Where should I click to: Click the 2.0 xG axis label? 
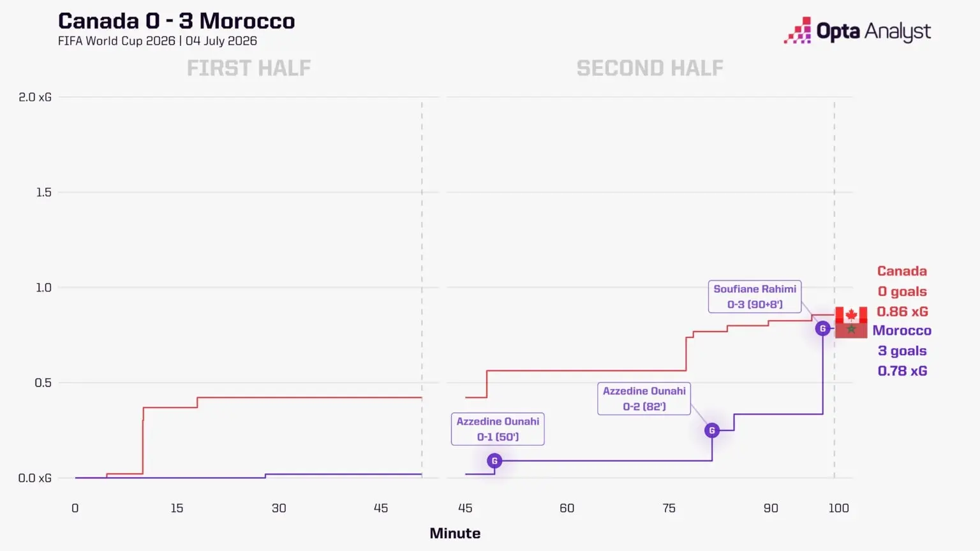35,97
